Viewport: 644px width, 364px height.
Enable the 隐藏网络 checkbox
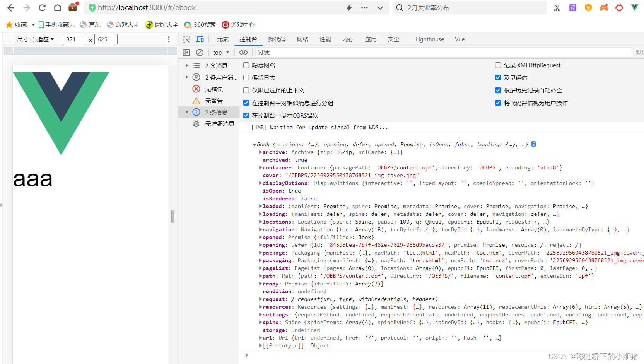[246, 65]
